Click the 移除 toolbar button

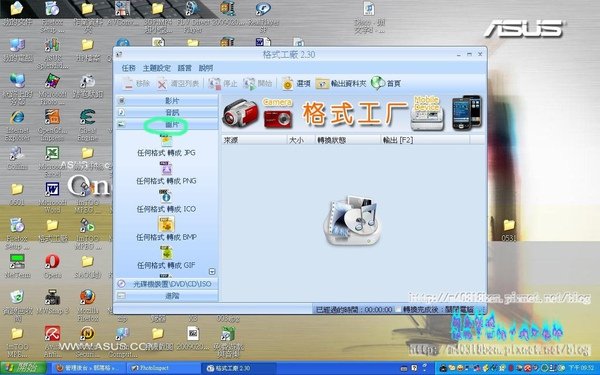[136, 83]
